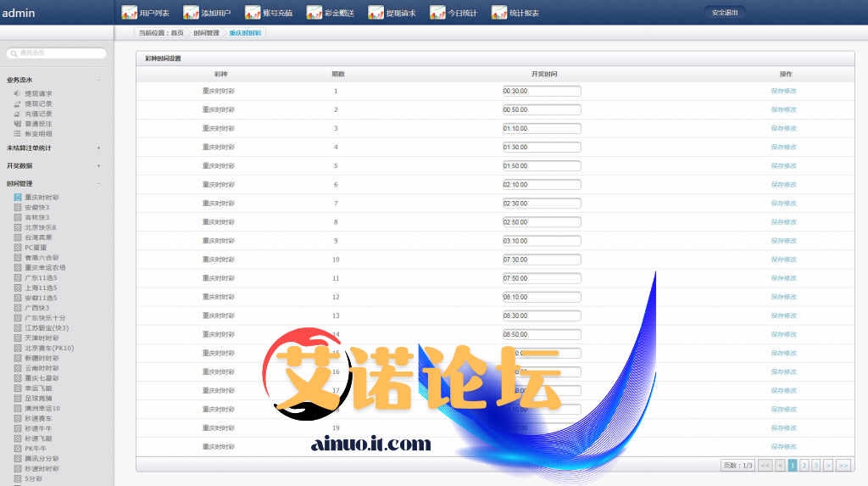Select 上海11选5 in the sidebar

point(41,288)
